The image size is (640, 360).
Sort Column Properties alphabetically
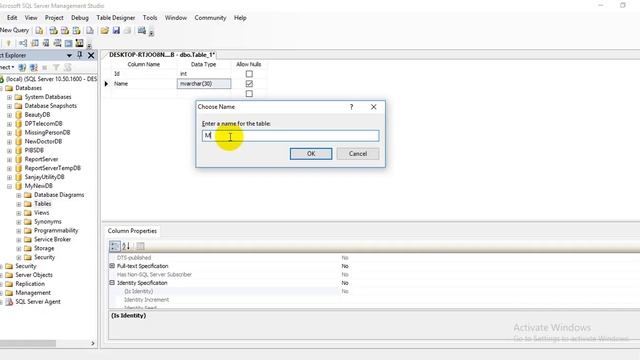tap(126, 246)
